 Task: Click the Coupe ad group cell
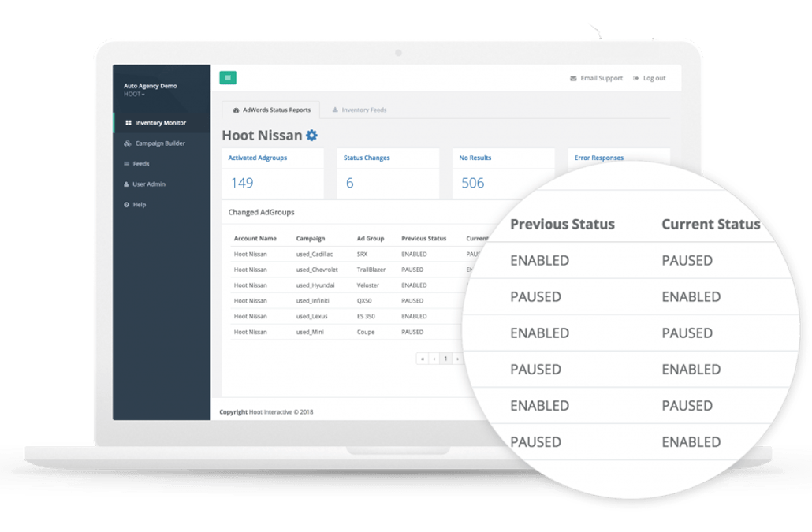(366, 332)
